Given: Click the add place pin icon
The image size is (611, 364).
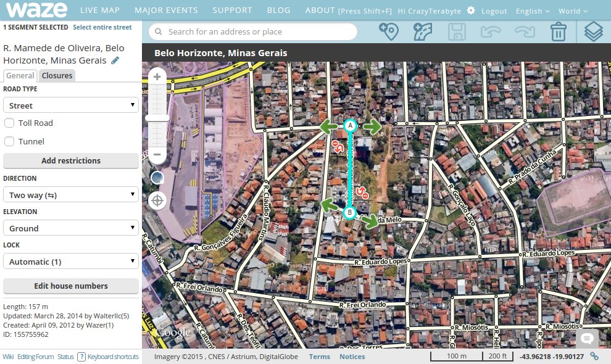Looking at the screenshot, I should point(388,31).
